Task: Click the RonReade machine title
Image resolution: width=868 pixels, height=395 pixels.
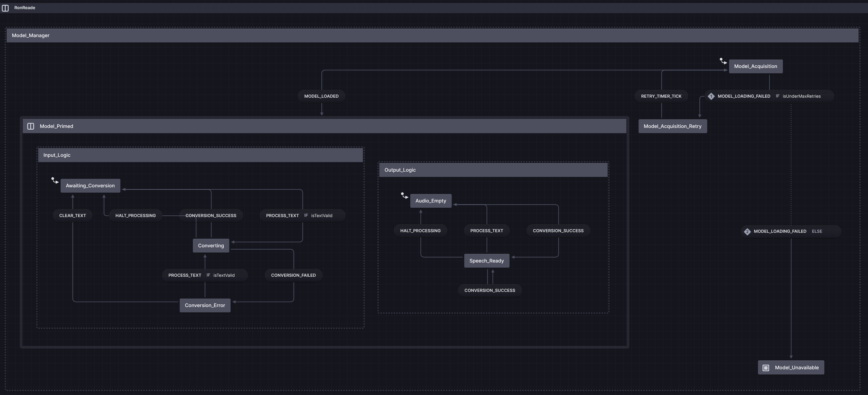Action: [25, 7]
